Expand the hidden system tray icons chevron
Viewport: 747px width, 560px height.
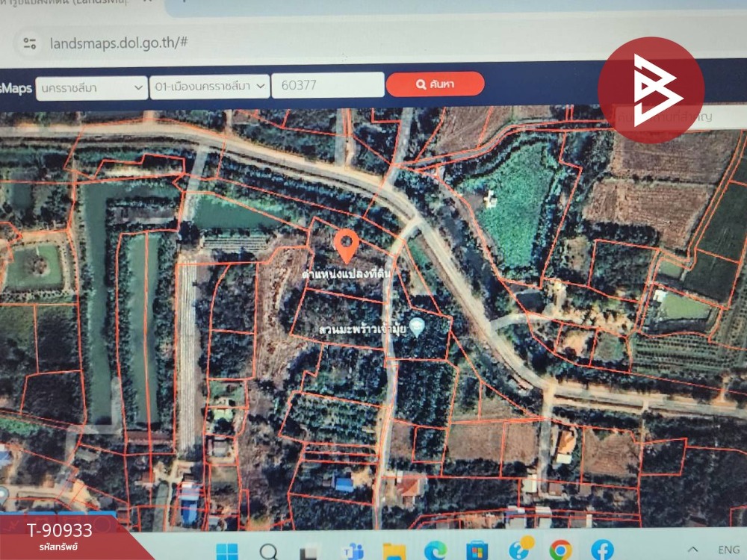692,550
